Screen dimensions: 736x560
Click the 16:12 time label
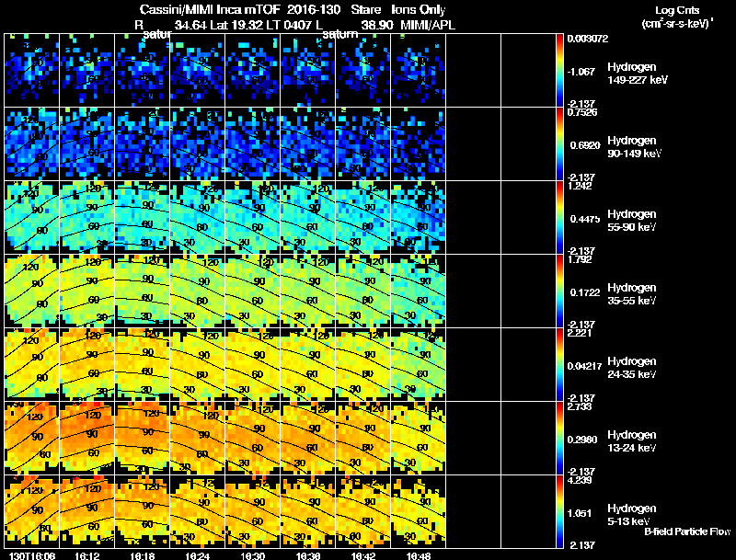coord(87,555)
